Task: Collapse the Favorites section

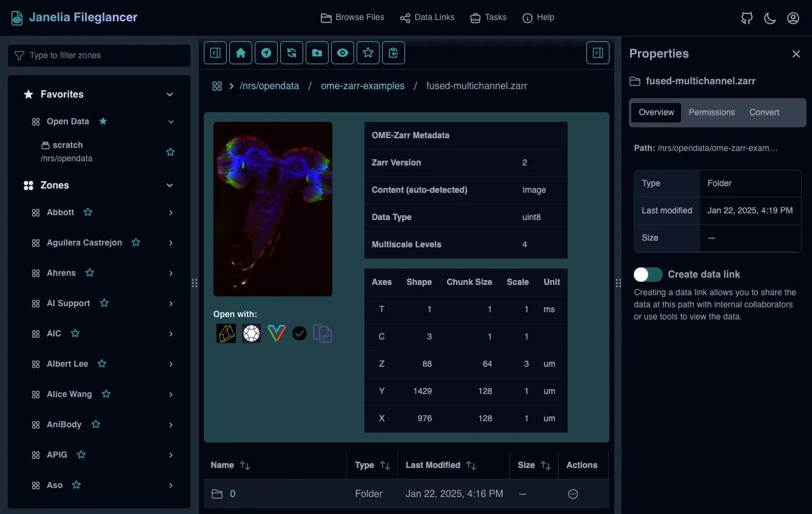Action: click(170, 95)
